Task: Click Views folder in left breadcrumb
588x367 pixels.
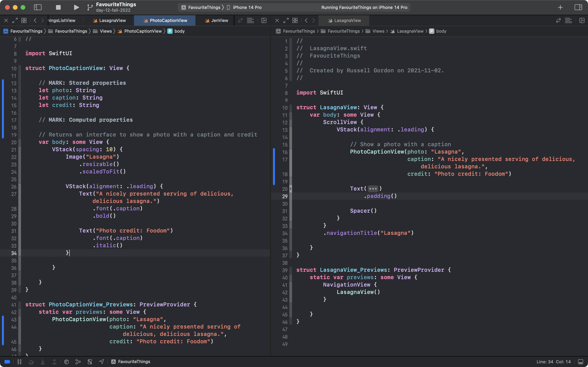Action: (106, 31)
